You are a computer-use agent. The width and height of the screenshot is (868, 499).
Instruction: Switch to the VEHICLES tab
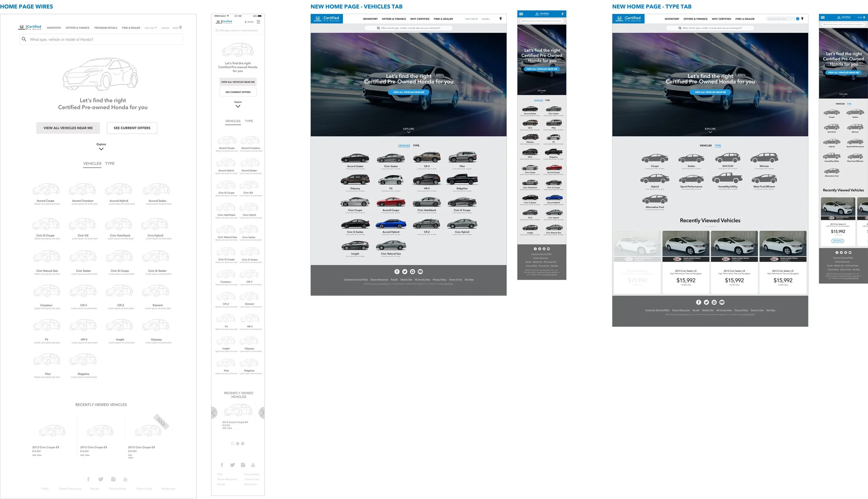pos(92,163)
